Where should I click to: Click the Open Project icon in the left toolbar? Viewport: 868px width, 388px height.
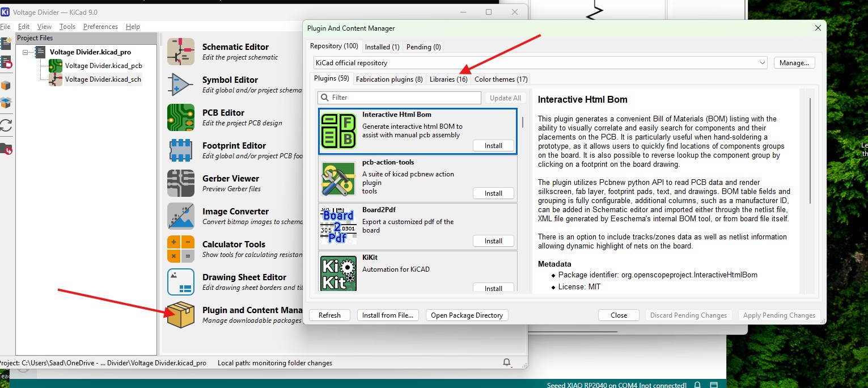(6, 62)
